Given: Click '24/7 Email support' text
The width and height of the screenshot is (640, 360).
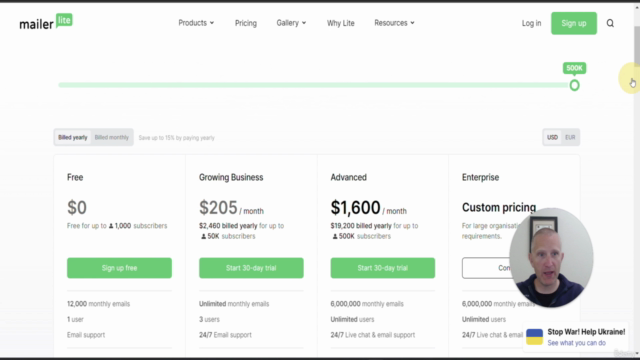Looking at the screenshot, I should pos(225,335).
